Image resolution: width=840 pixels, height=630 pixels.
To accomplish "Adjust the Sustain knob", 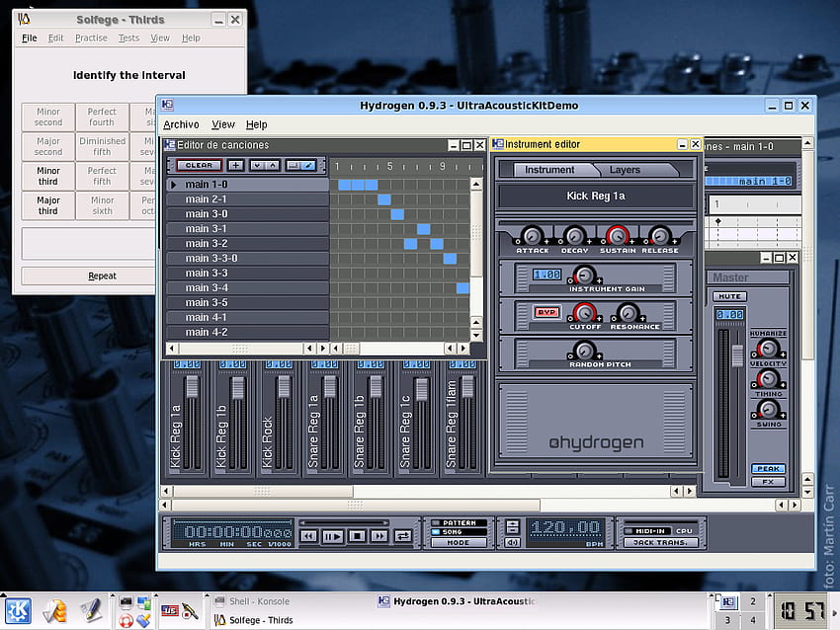I will (x=617, y=236).
